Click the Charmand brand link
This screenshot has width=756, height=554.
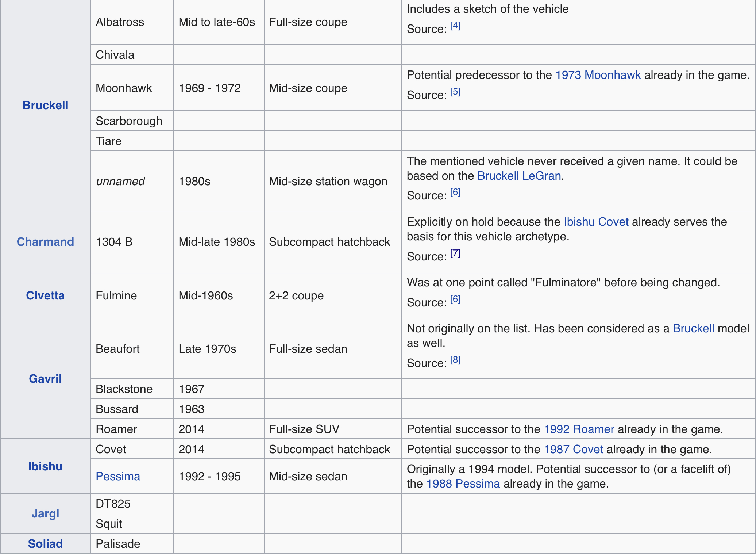(45, 242)
